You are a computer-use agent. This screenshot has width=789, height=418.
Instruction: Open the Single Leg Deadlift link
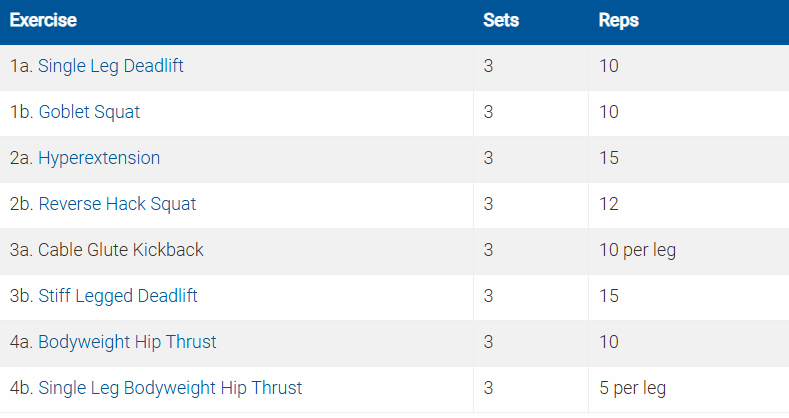110,67
